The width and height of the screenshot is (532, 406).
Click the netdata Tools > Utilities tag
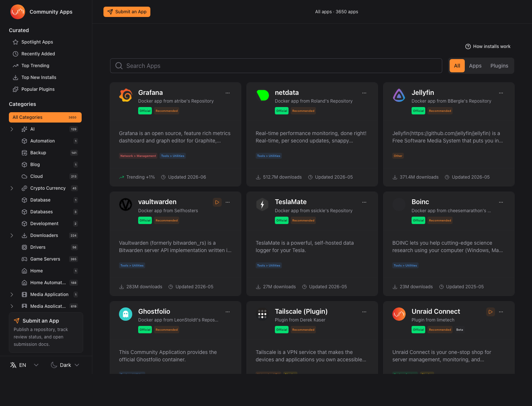[x=269, y=156]
